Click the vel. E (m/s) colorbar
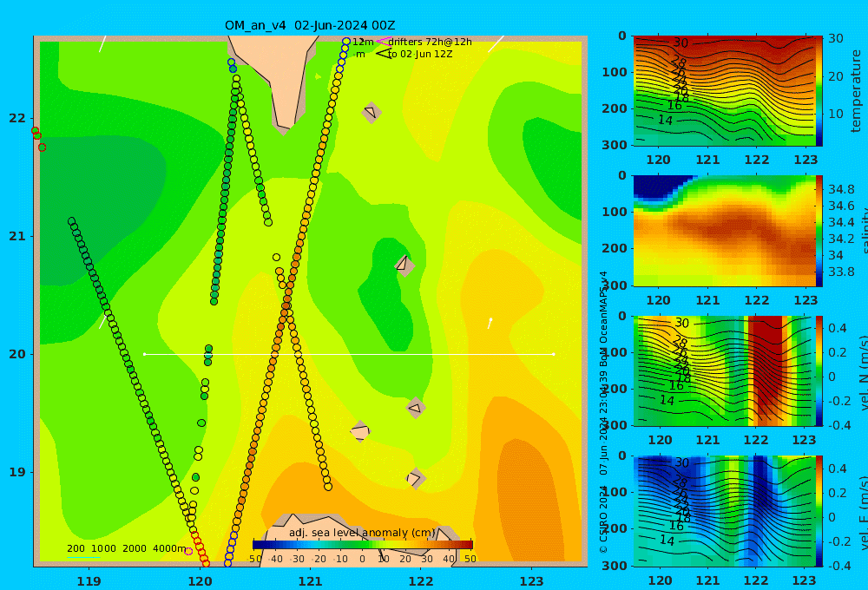The width and height of the screenshot is (868, 590). (x=819, y=511)
